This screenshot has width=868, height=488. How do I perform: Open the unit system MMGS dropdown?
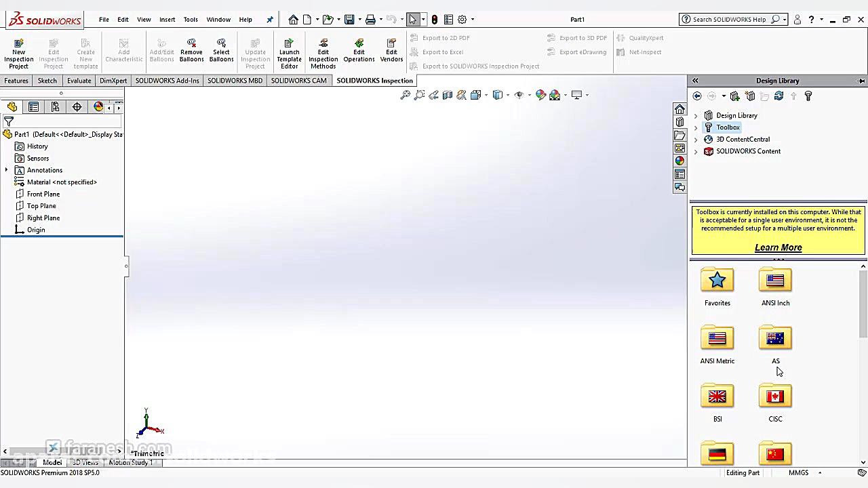pos(820,473)
